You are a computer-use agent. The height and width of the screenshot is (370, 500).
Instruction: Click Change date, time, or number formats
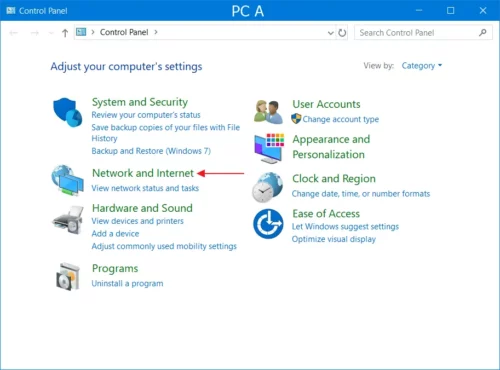(361, 194)
